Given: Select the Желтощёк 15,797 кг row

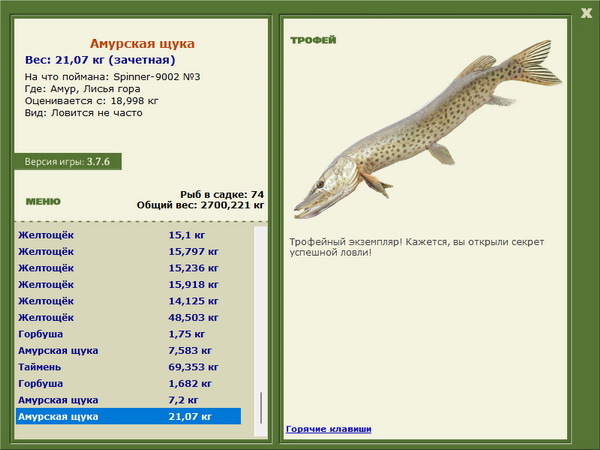Looking at the screenshot, I should pyautogui.click(x=129, y=251).
